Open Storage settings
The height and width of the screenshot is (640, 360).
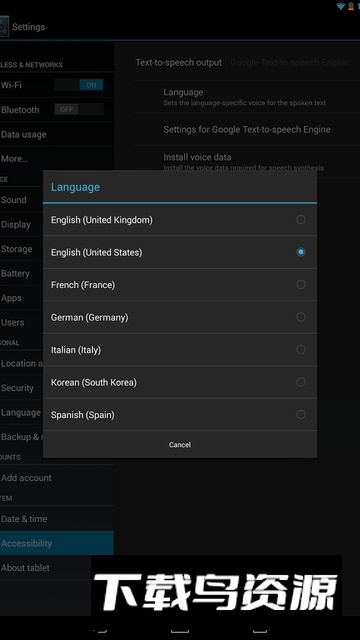tap(22, 249)
